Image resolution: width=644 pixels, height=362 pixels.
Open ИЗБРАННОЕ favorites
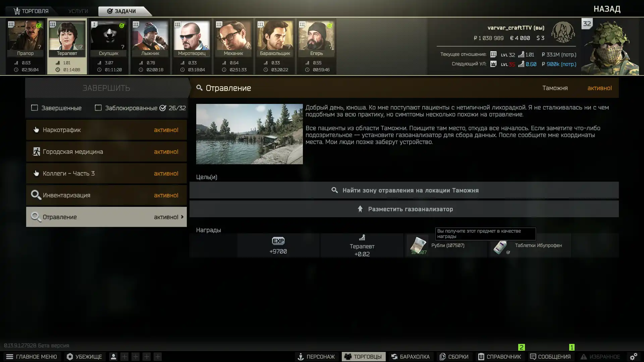(x=600, y=357)
